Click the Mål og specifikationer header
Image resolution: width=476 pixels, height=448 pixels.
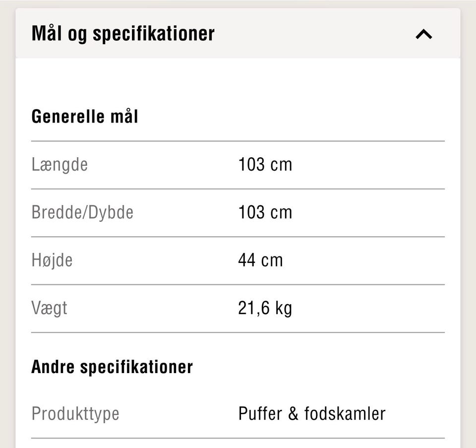pos(123,33)
